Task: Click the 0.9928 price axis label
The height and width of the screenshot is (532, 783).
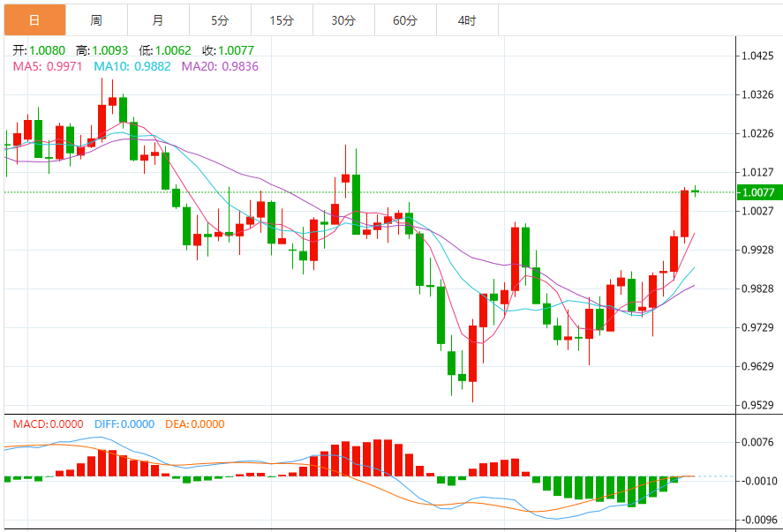Action: 757,250
